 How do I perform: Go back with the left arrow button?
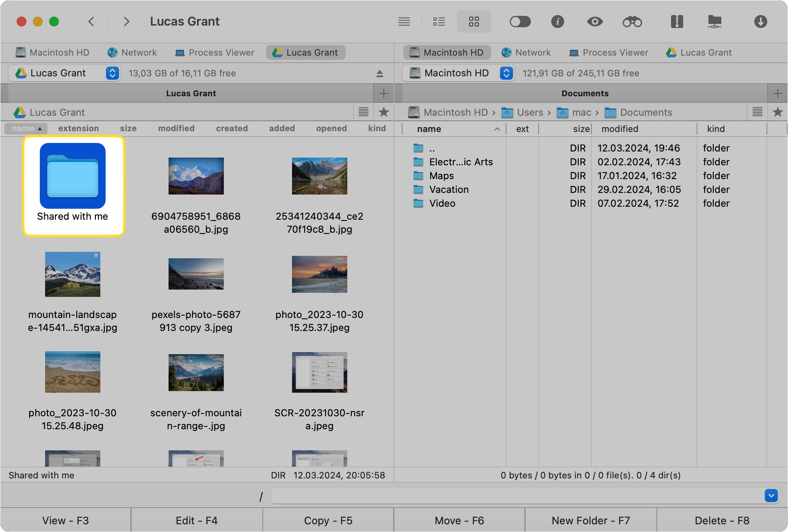tap(91, 22)
